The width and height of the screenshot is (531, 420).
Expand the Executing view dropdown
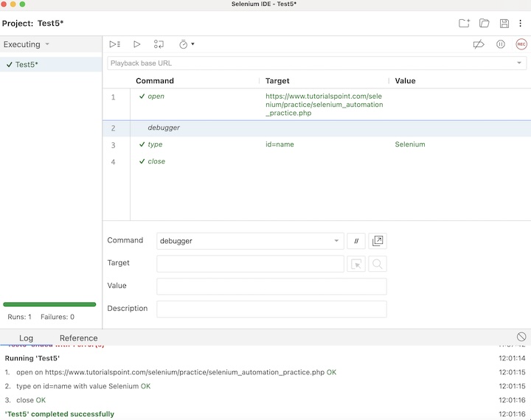click(x=47, y=44)
